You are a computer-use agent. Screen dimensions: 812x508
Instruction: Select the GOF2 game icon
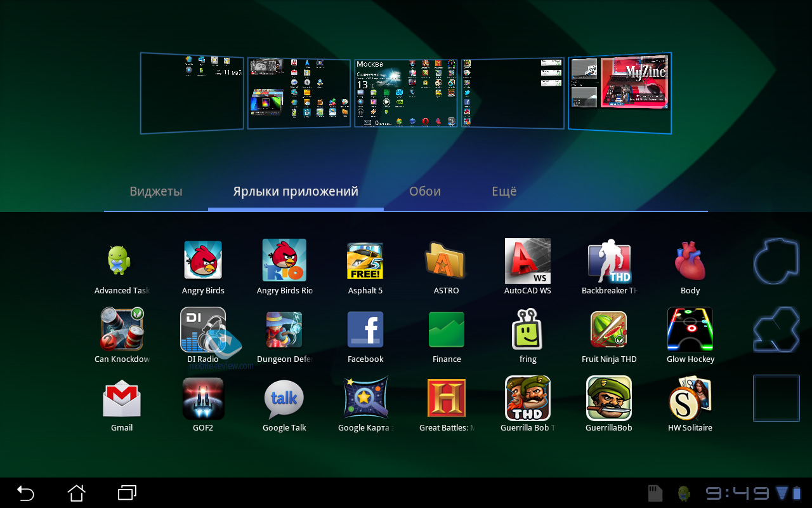(203, 398)
